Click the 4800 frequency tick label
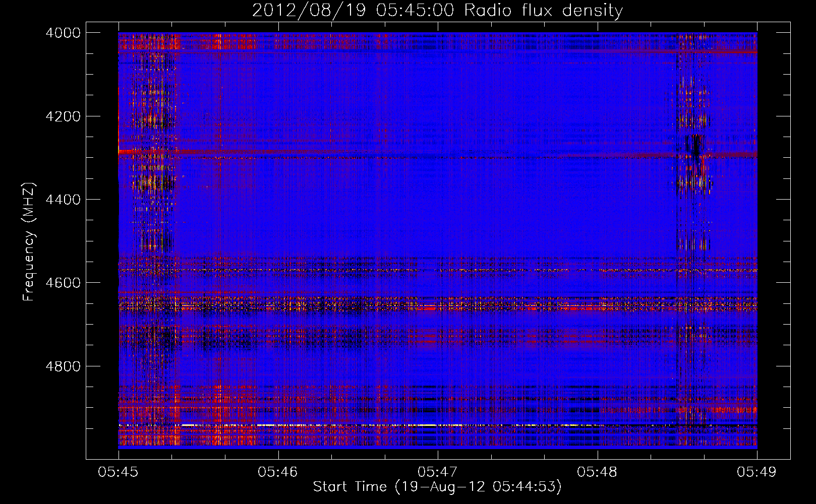Viewport: 816px width, 504px height. click(x=63, y=366)
